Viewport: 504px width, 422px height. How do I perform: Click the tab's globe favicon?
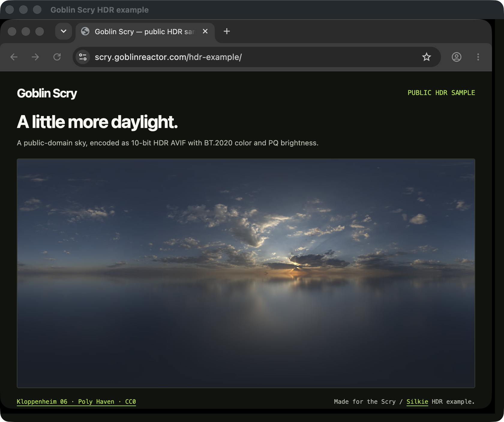pos(85,31)
